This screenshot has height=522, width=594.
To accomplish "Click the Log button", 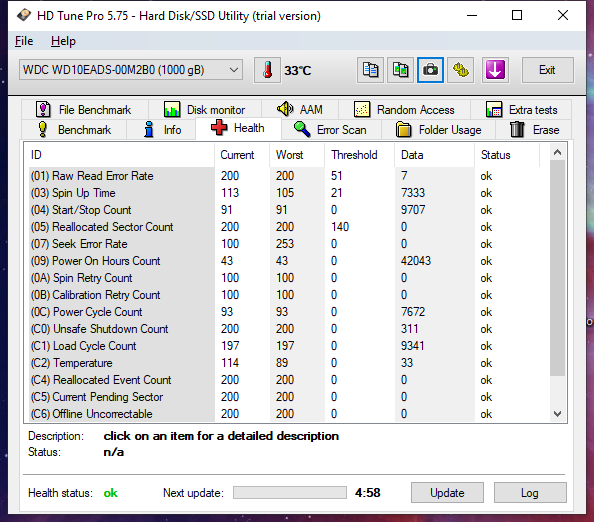I will (x=530, y=493).
